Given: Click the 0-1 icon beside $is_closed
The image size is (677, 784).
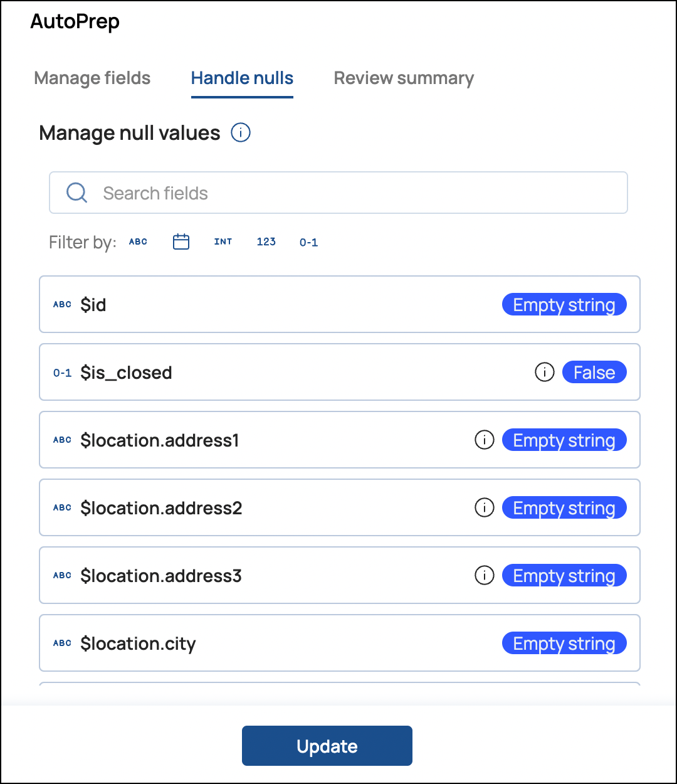Looking at the screenshot, I should (x=62, y=373).
